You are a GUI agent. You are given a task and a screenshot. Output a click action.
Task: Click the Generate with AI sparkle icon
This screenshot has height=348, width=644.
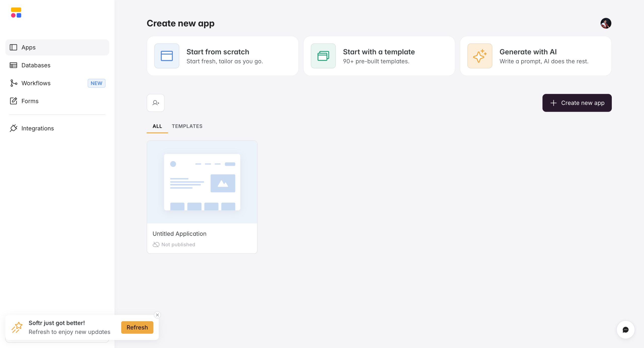coord(479,56)
